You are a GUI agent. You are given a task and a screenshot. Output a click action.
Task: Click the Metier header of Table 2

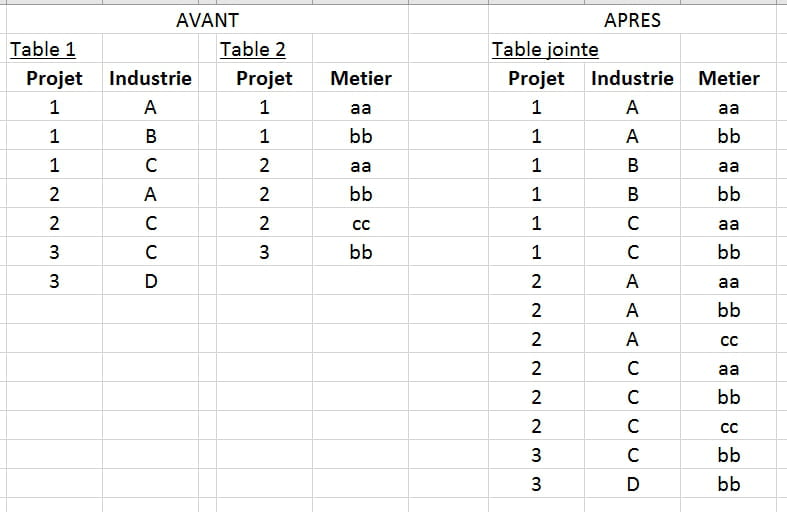361,78
